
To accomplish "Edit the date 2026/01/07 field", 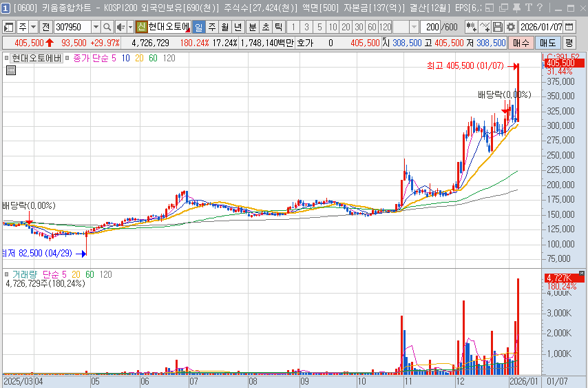I will (540, 27).
